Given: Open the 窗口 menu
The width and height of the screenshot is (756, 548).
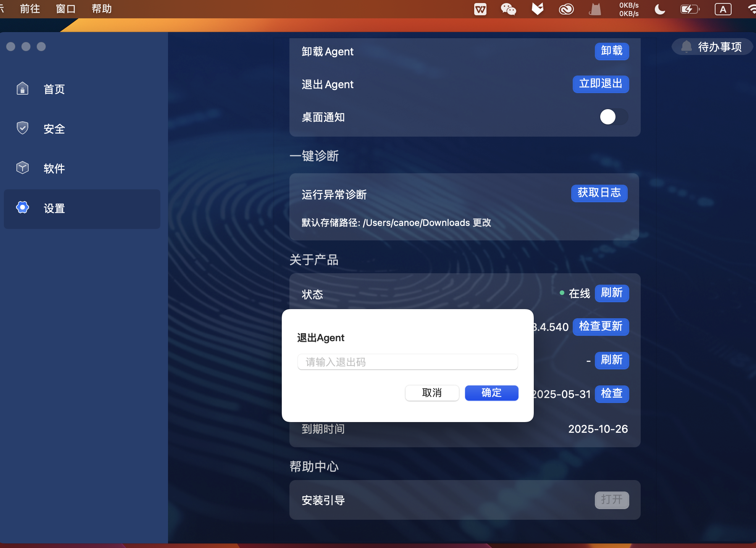Looking at the screenshot, I should coord(66,8).
